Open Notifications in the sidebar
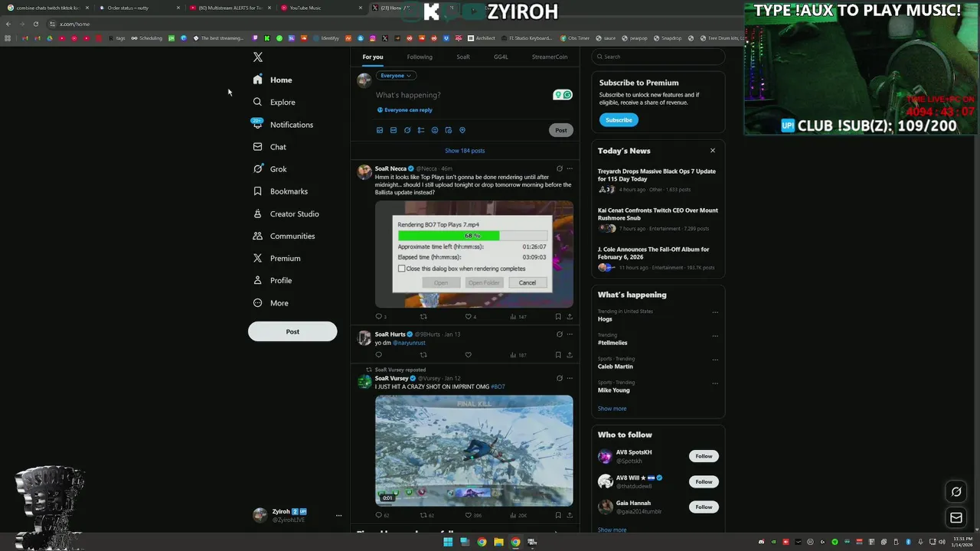Image resolution: width=980 pixels, height=551 pixels. pos(283,125)
